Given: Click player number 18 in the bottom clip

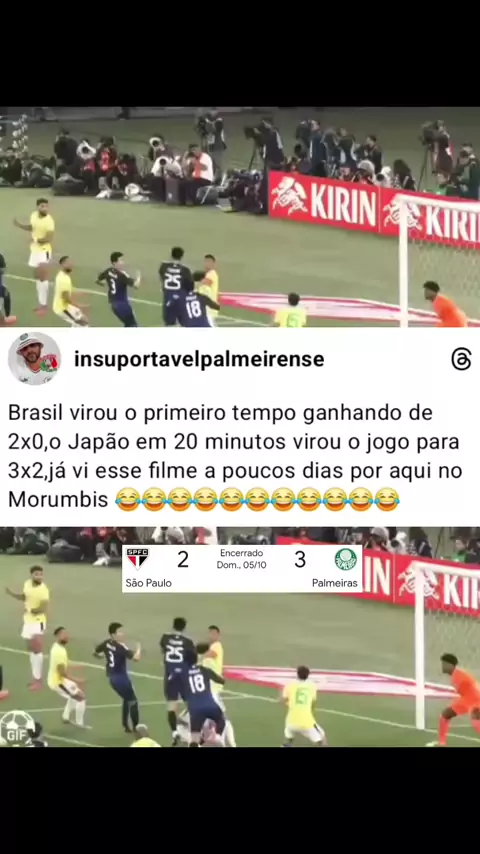Looking at the screenshot, I should pos(202,692).
